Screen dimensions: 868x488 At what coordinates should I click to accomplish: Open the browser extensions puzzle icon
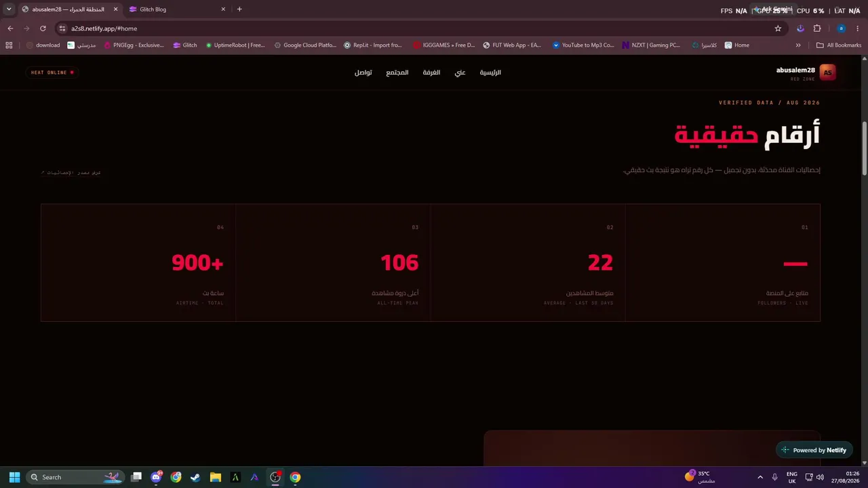(817, 28)
